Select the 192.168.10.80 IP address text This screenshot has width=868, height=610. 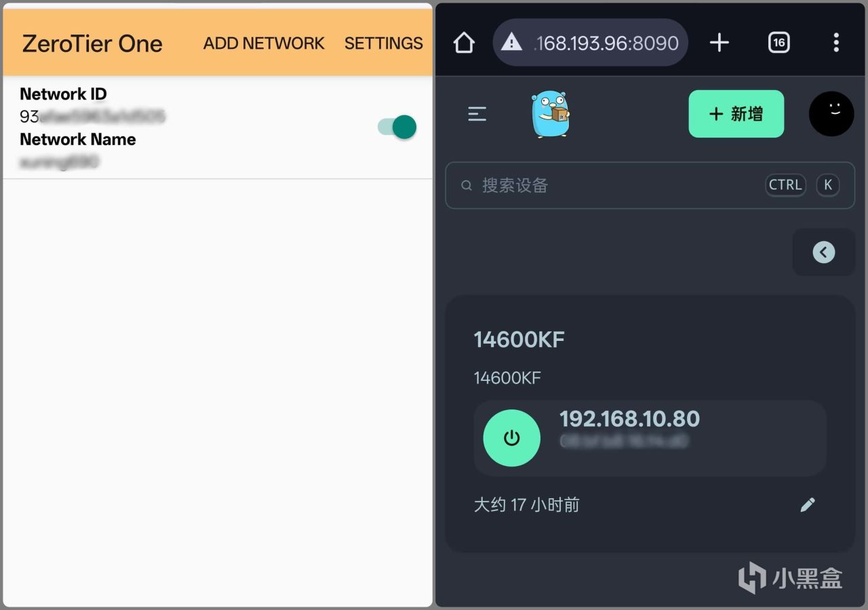630,419
